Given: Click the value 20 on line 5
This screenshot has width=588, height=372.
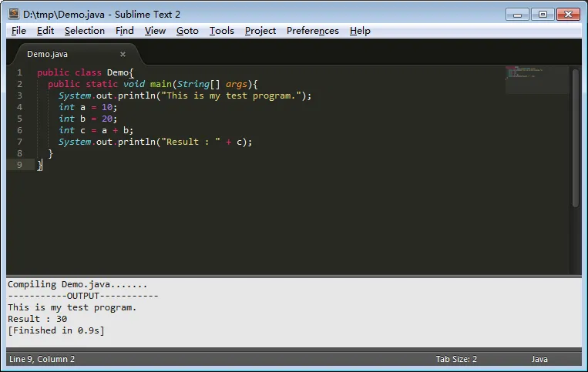Looking at the screenshot, I should click(x=107, y=119).
